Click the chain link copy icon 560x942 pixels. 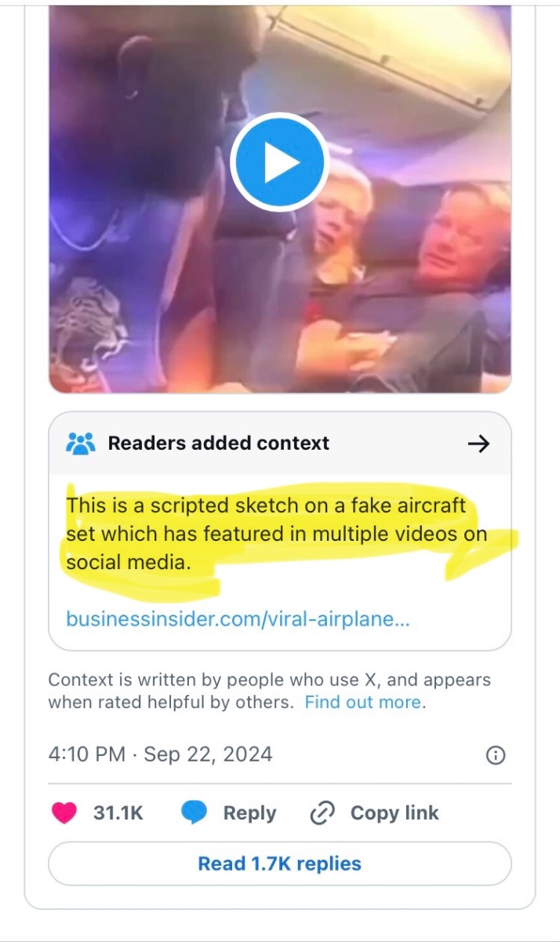click(322, 813)
